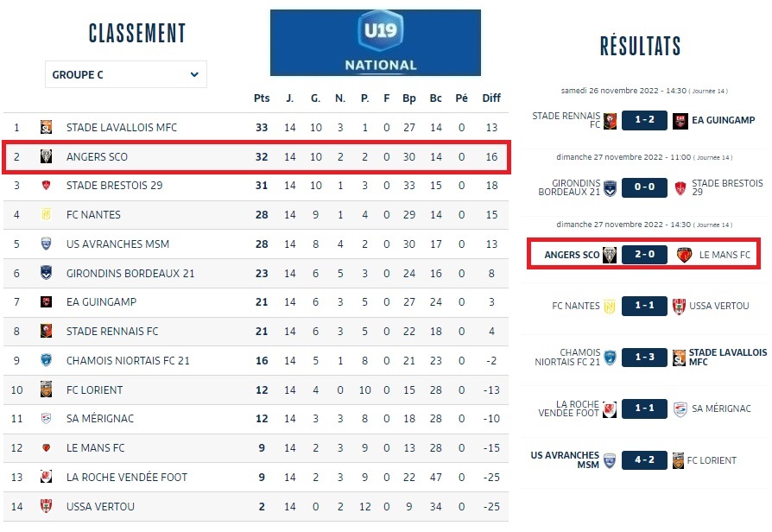Click the Angers SCO crest in standings
772x532 pixels.
[x=47, y=157]
